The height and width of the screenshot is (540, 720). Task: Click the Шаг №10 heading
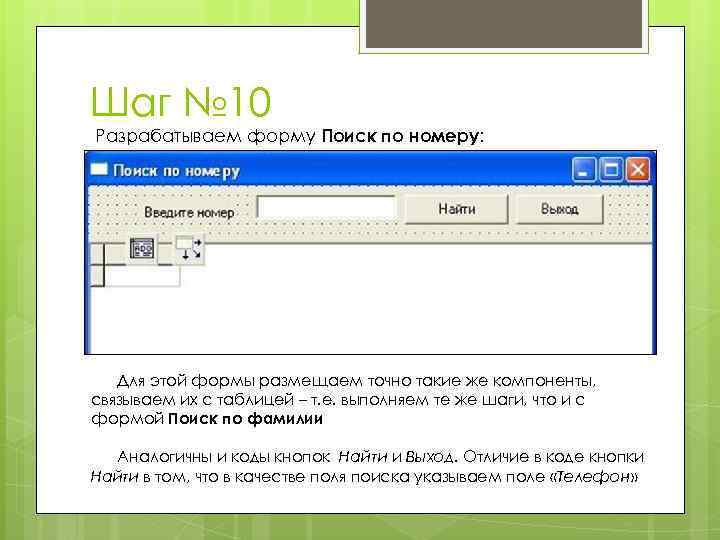pyautogui.click(x=181, y=102)
